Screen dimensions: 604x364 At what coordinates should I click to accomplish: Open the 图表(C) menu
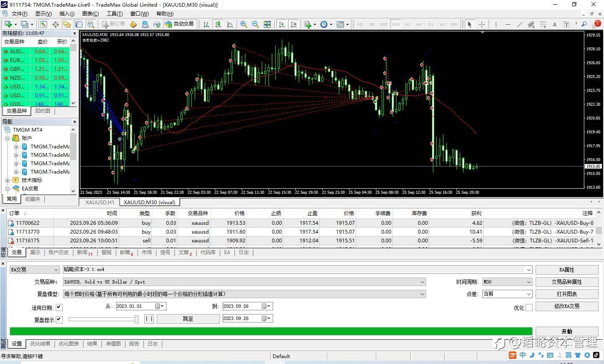coord(91,14)
